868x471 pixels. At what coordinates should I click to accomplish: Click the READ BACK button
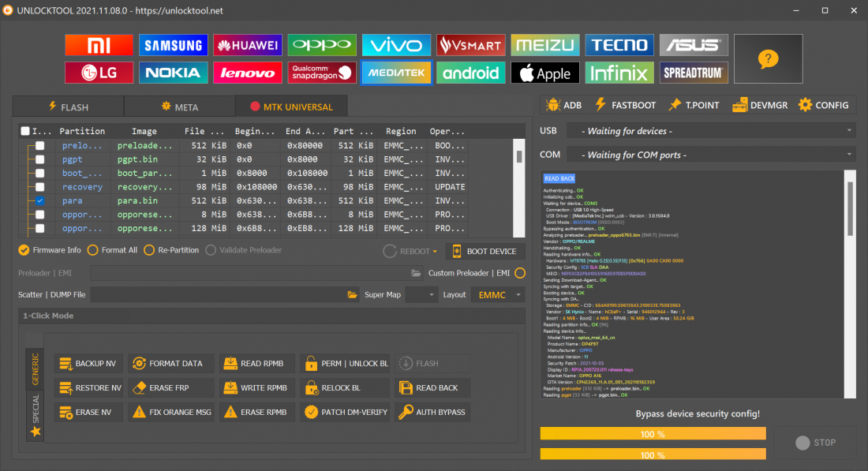pos(432,388)
